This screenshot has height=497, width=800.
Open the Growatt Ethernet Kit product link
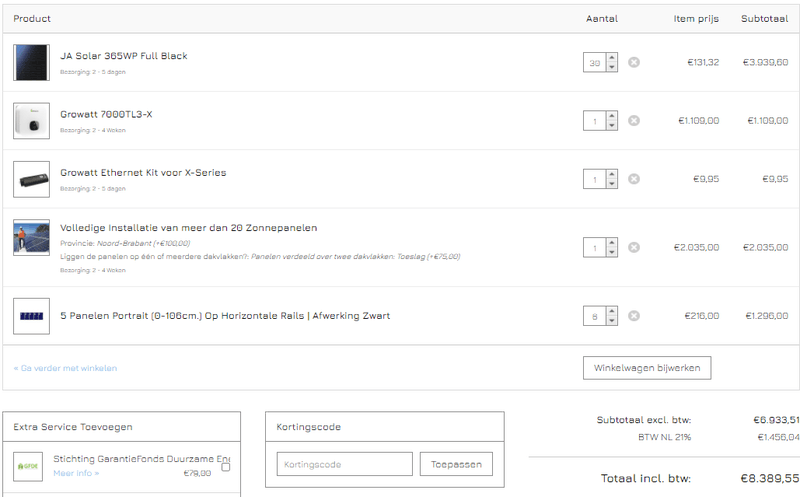(143, 172)
